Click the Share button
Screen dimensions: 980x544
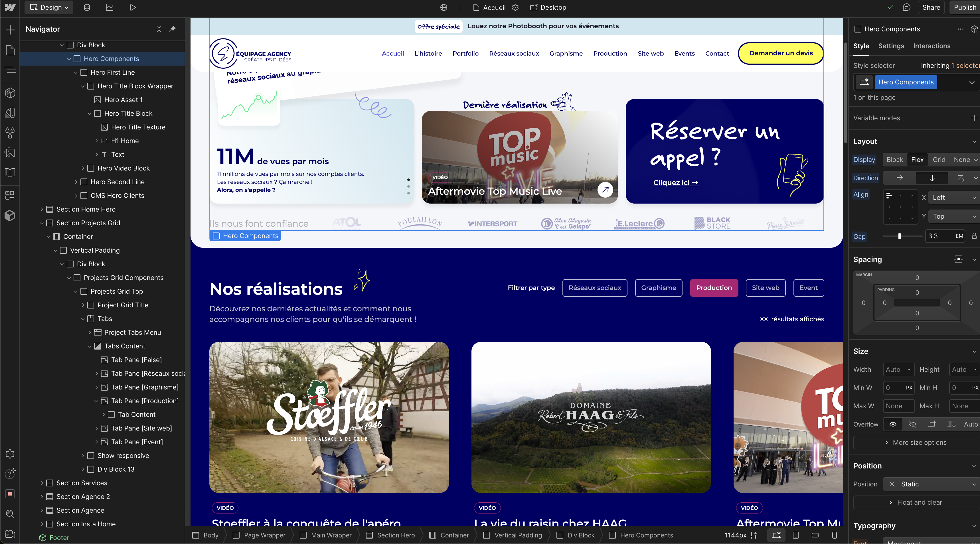click(931, 7)
